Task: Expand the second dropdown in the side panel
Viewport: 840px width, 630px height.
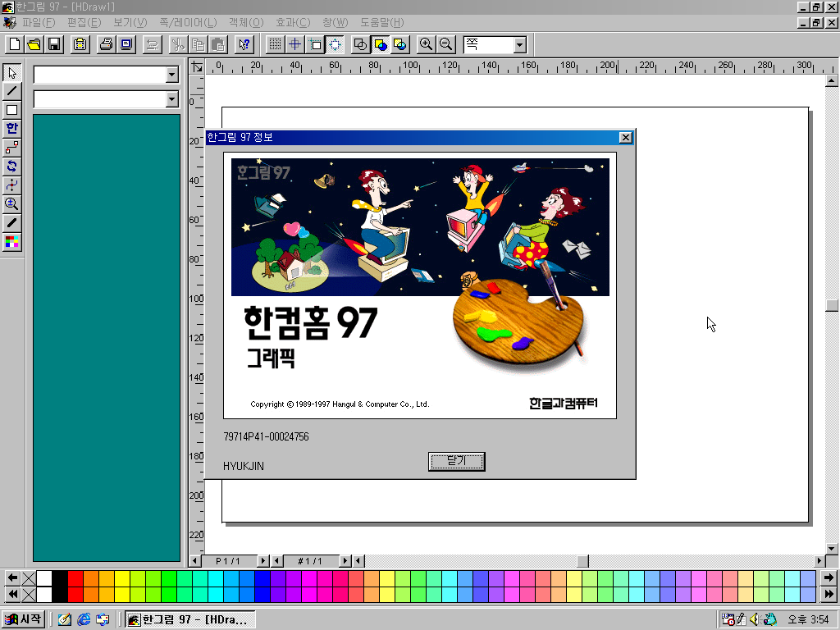Action: click(x=171, y=99)
